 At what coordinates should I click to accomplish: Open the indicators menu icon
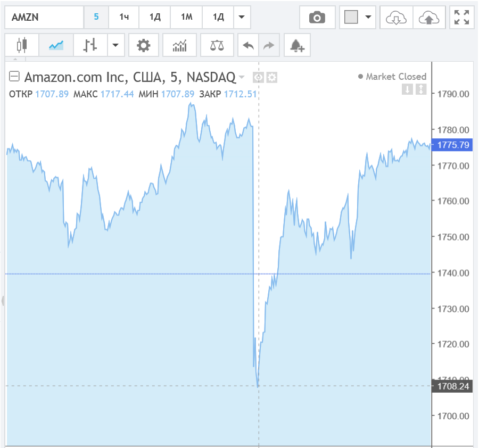click(x=180, y=45)
